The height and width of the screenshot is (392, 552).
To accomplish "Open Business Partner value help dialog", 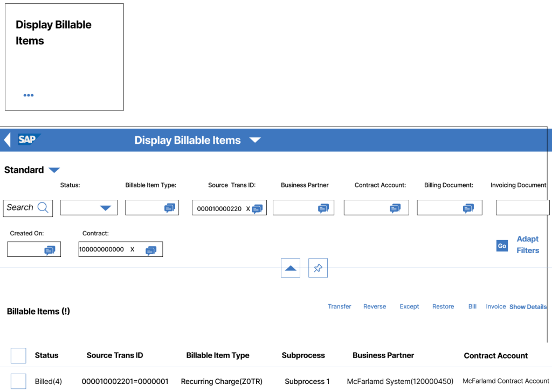I will (324, 207).
